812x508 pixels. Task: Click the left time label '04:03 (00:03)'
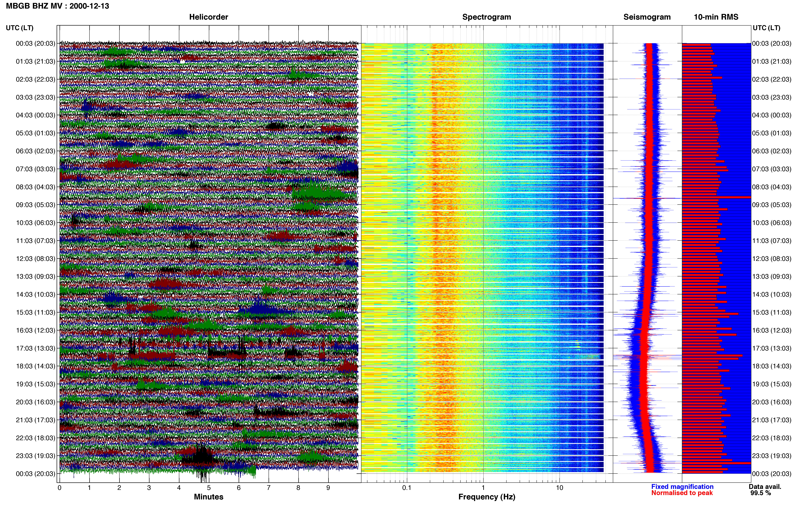[36, 115]
